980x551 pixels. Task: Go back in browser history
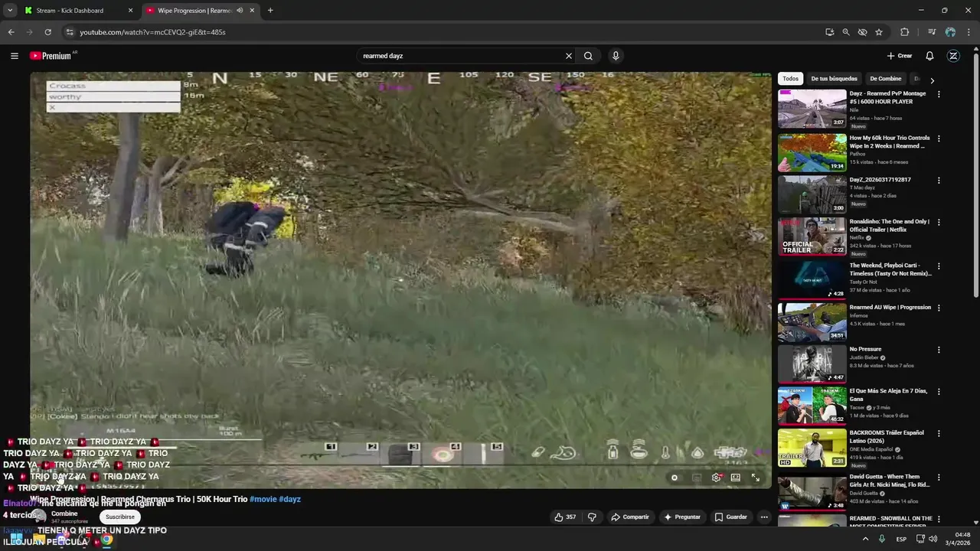click(11, 32)
